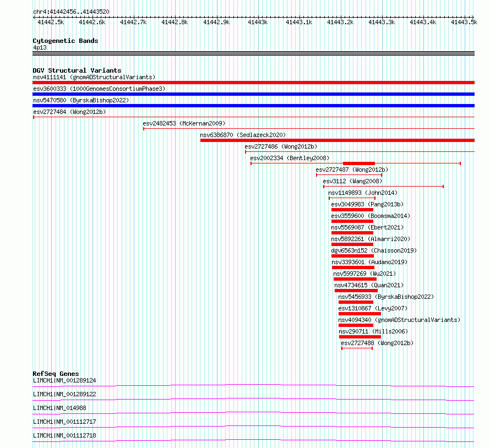Select the nsv6386870 Sedlazeck2020 label

click(x=243, y=135)
